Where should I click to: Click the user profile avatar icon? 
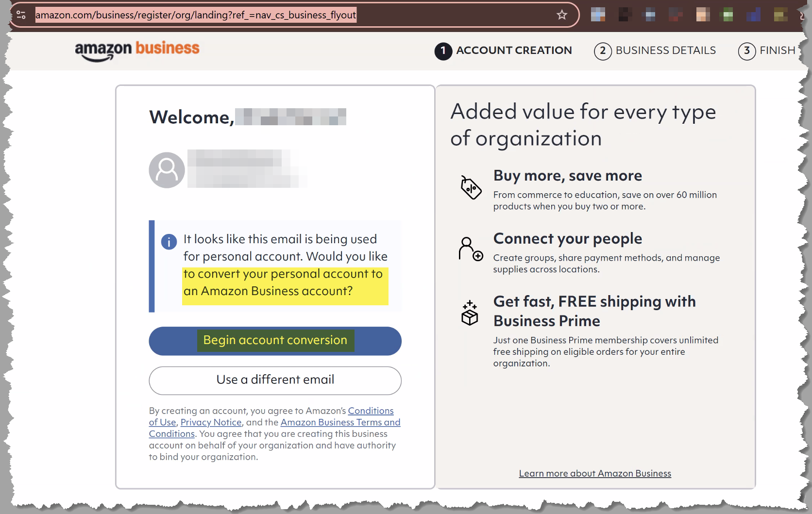click(x=167, y=170)
